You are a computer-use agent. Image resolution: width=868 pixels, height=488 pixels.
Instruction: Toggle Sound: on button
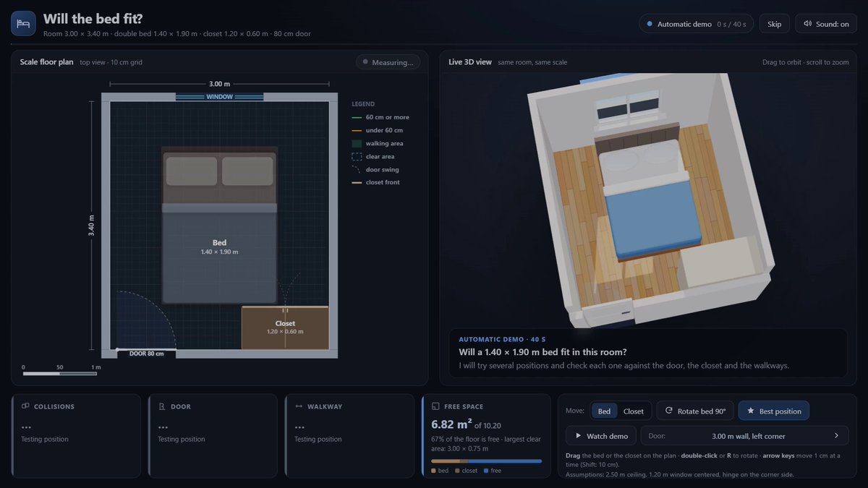pyautogui.click(x=826, y=24)
